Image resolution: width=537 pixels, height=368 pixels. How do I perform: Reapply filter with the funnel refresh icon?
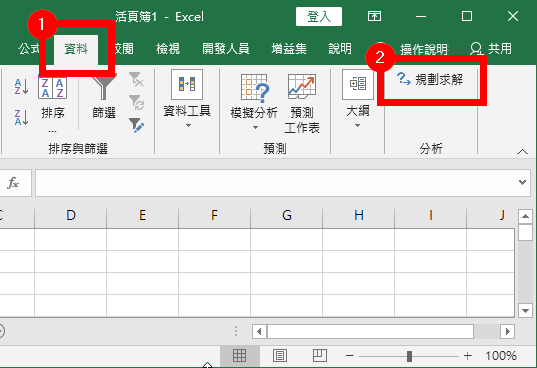(x=136, y=102)
